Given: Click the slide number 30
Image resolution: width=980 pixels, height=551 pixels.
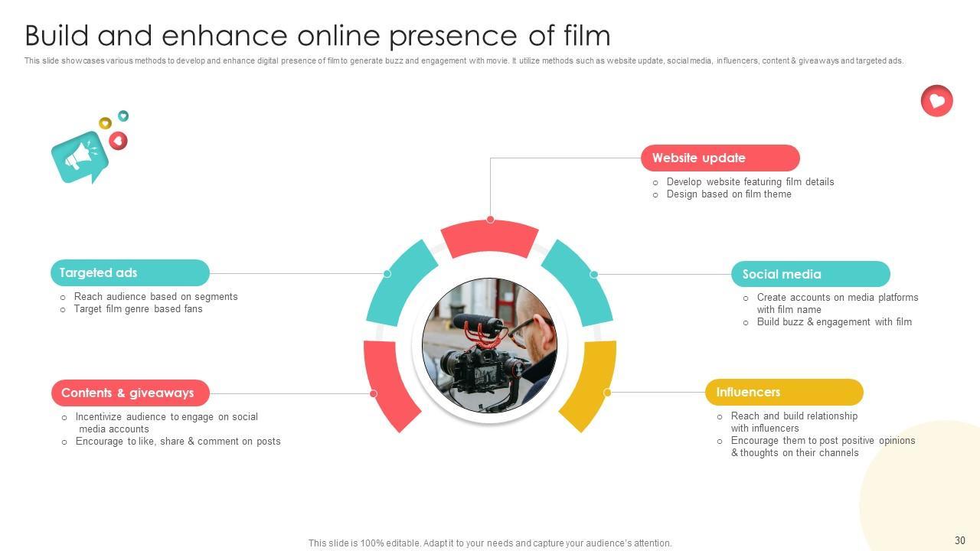Looking at the screenshot, I should [960, 541].
